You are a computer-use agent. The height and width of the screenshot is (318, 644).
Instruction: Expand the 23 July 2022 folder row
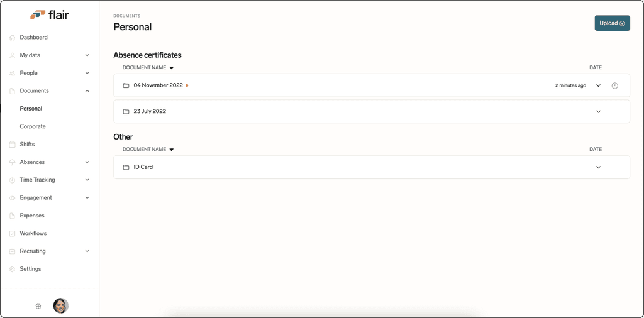(372, 111)
